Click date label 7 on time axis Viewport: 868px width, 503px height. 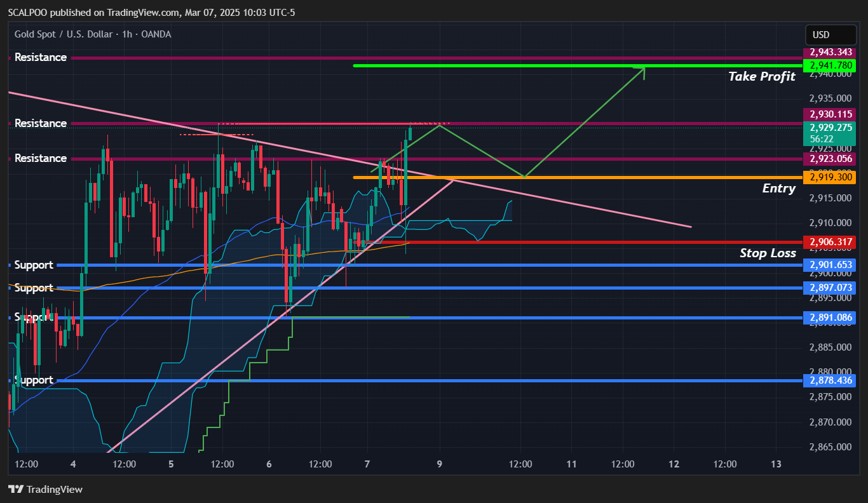368,464
